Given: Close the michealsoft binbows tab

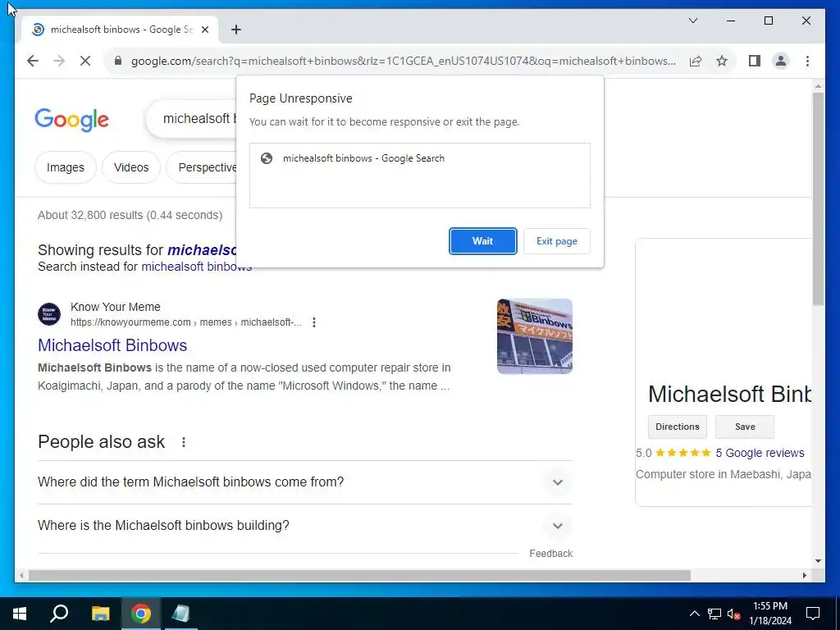Looking at the screenshot, I should click(x=204, y=30).
